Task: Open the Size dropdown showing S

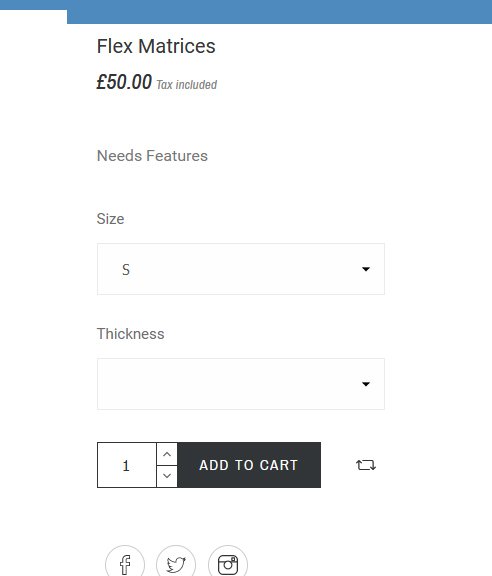Action: click(x=241, y=269)
